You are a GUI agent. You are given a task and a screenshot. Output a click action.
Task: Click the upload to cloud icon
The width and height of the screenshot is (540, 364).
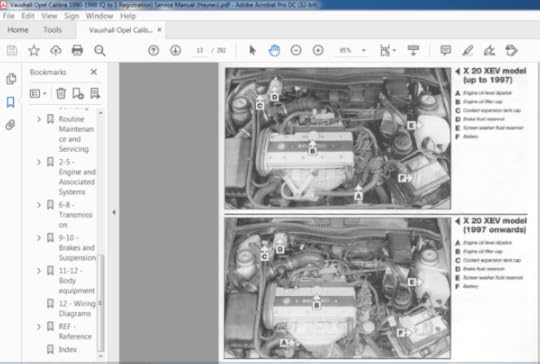(55, 51)
